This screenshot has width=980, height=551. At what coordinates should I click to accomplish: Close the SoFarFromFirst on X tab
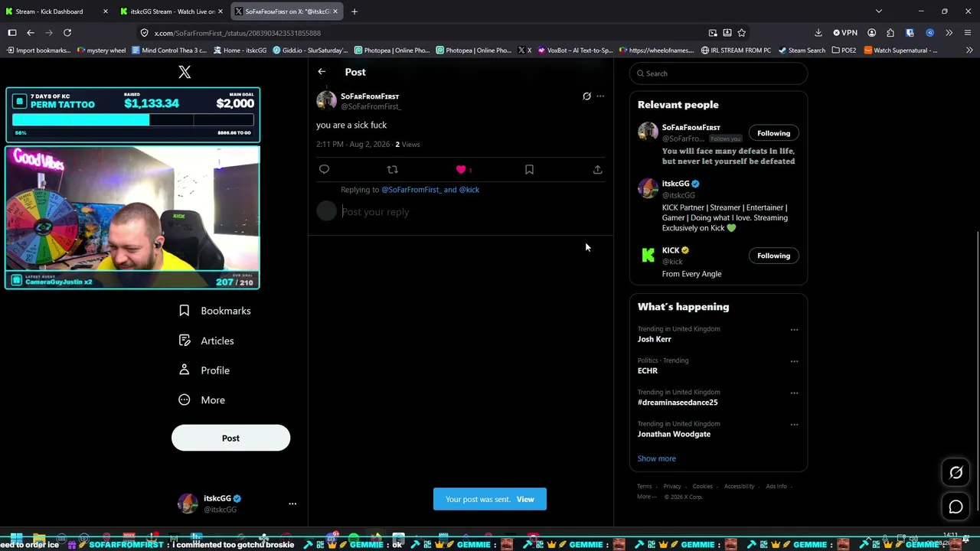tap(335, 11)
